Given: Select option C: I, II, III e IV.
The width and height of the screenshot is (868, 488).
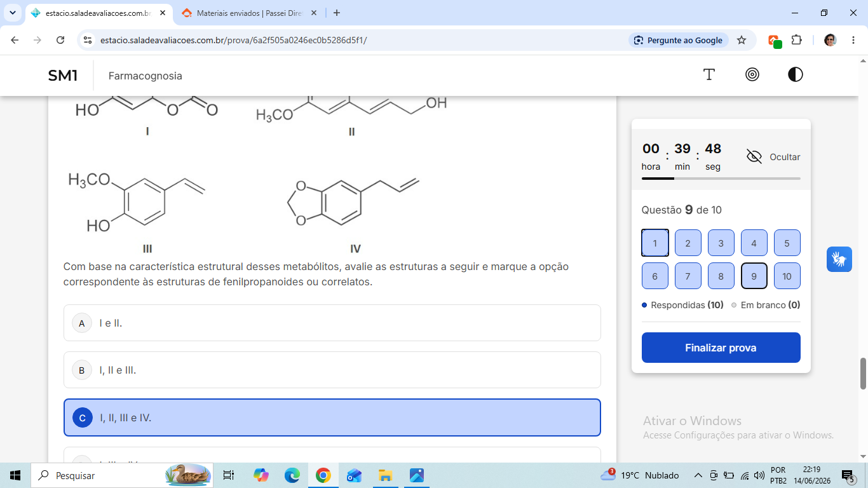Looking at the screenshot, I should pyautogui.click(x=332, y=417).
